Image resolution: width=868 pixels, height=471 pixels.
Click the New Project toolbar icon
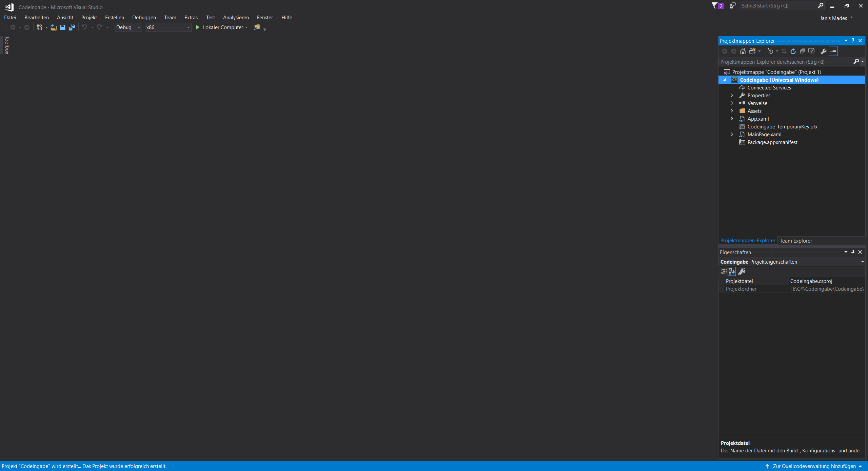tap(39, 27)
